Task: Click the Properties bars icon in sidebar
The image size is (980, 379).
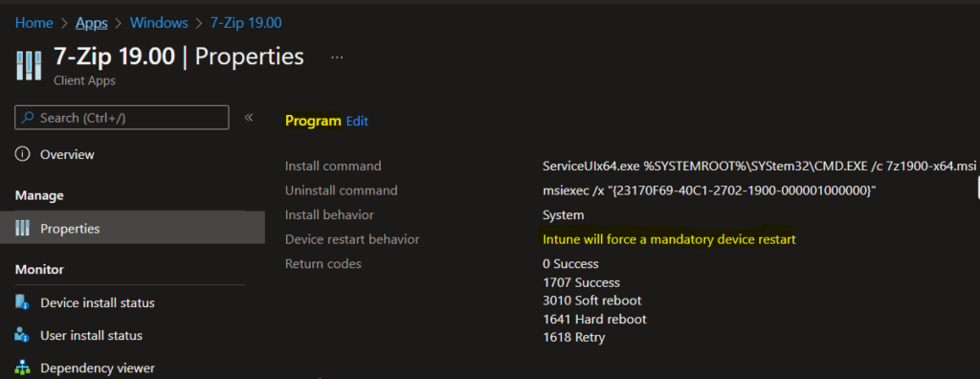Action: tap(23, 229)
